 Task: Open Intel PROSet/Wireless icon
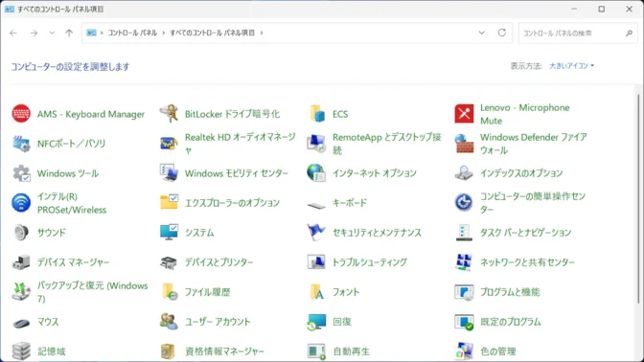click(x=21, y=203)
